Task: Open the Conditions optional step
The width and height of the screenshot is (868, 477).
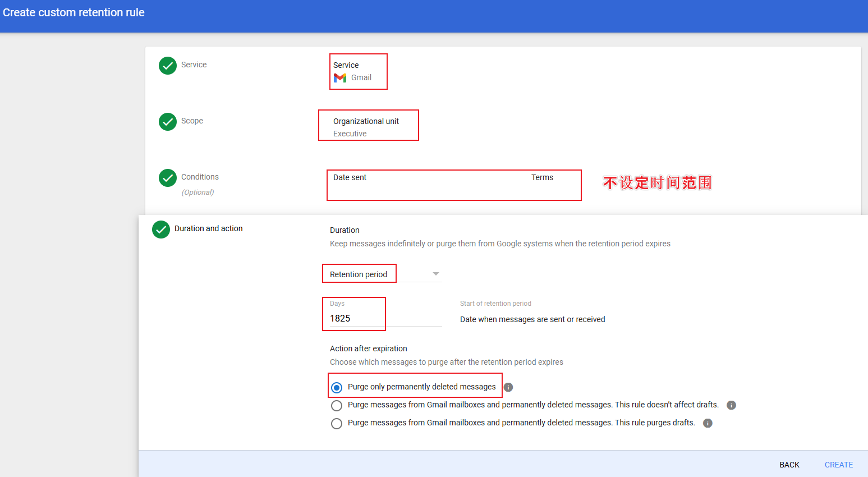Action: point(200,177)
